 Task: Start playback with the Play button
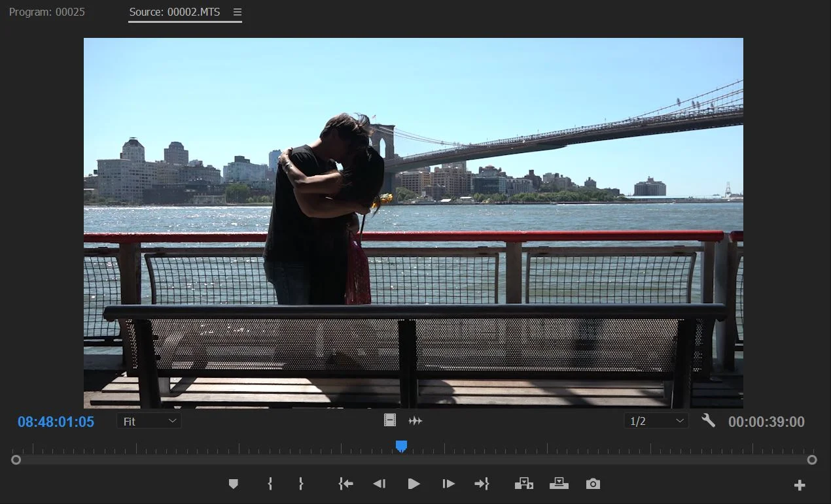414,484
